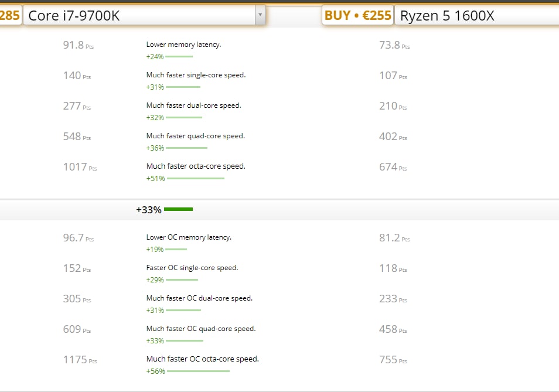Click the +56% OC octa-core bar
The width and height of the screenshot is (559, 392).
click(x=198, y=371)
